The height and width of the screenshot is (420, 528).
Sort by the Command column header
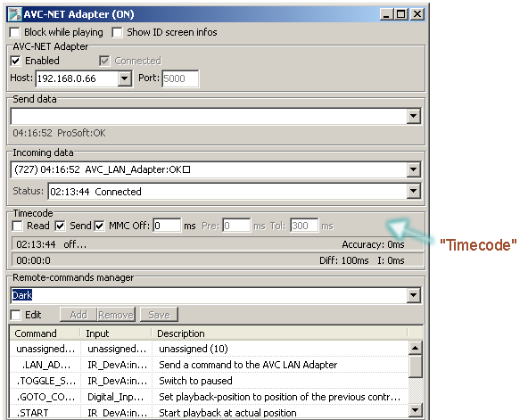45,334
